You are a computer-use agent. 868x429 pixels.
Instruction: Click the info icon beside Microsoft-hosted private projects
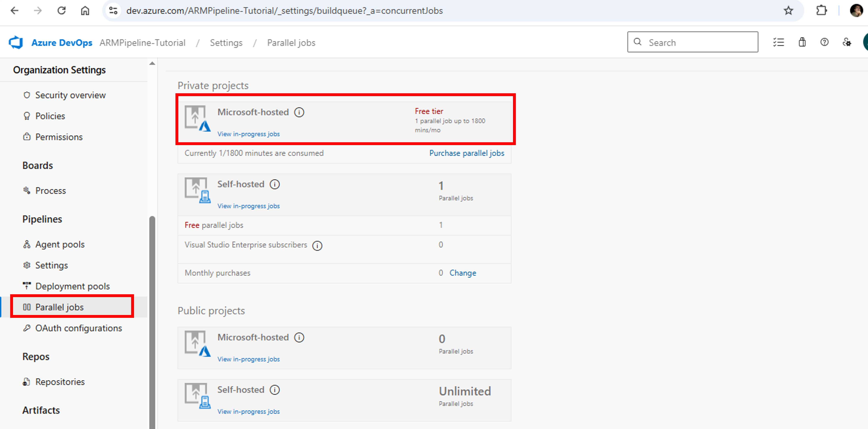[x=299, y=112]
